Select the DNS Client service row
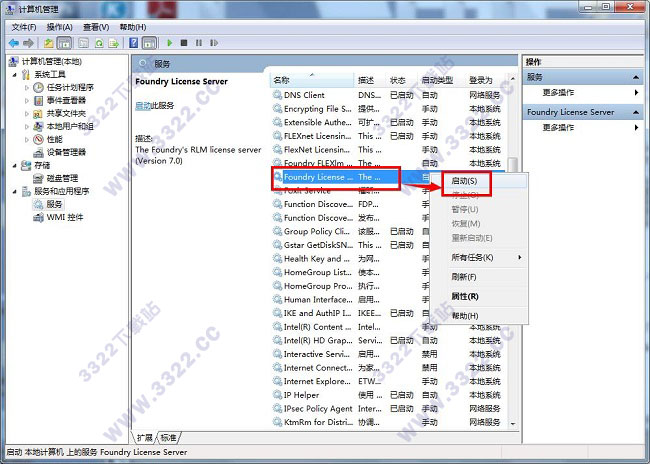 point(388,95)
